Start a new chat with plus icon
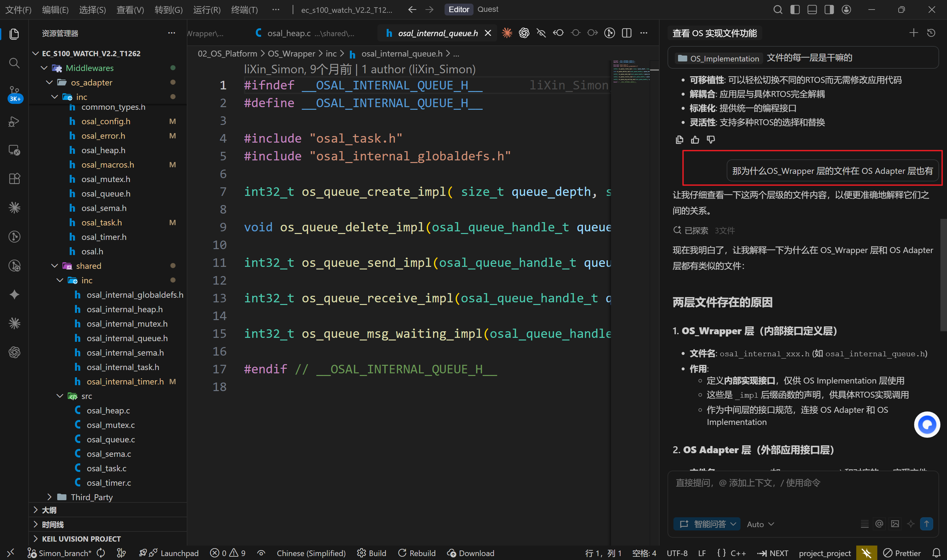The width and height of the screenshot is (947, 560). [x=913, y=33]
